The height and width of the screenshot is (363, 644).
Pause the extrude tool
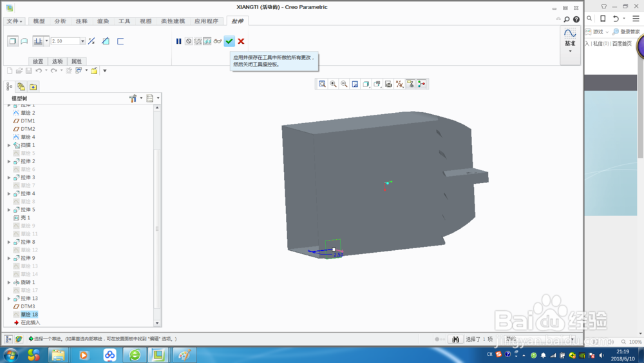tap(178, 41)
